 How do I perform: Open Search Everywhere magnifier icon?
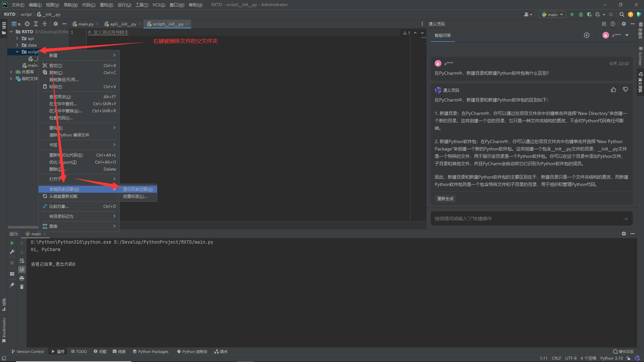[x=622, y=14]
